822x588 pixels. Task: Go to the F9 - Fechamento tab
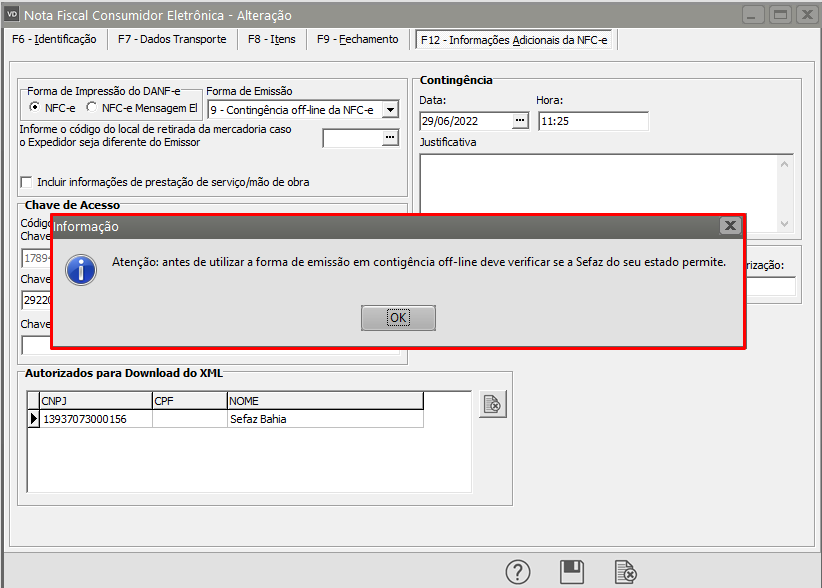pos(358,39)
